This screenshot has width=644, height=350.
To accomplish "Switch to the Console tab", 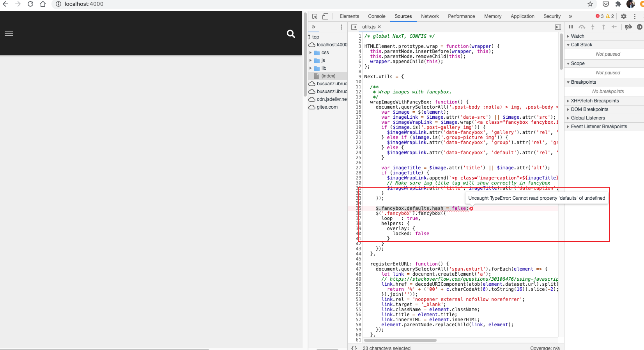I will (x=377, y=16).
